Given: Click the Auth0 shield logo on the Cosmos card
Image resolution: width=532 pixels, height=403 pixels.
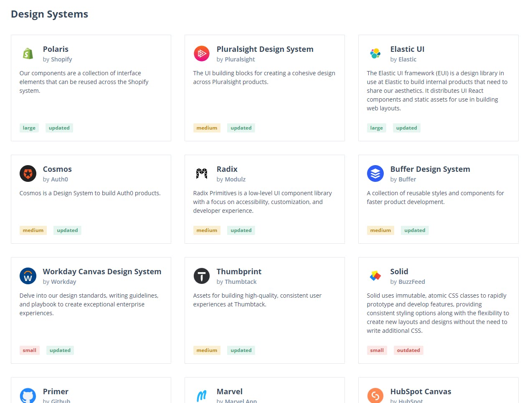Looking at the screenshot, I should click(x=28, y=173).
